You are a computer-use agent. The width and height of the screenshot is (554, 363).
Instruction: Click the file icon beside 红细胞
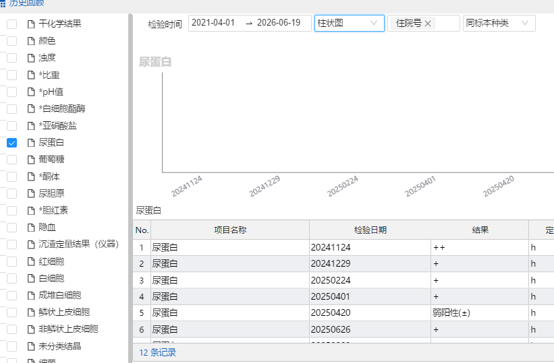point(31,262)
